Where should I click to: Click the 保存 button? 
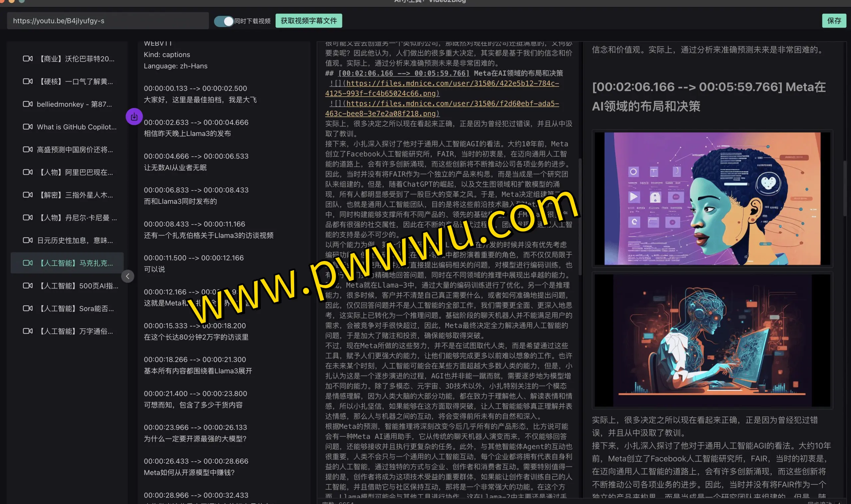[834, 21]
